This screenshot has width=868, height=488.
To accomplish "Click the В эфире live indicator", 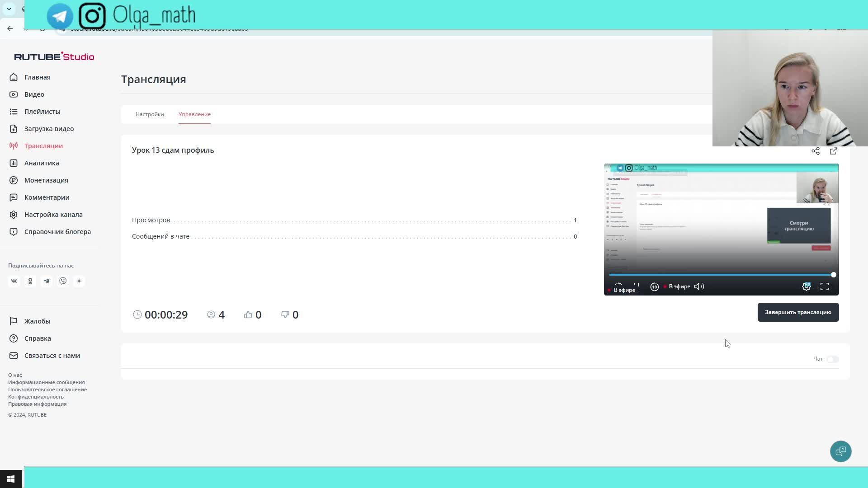I will point(677,286).
